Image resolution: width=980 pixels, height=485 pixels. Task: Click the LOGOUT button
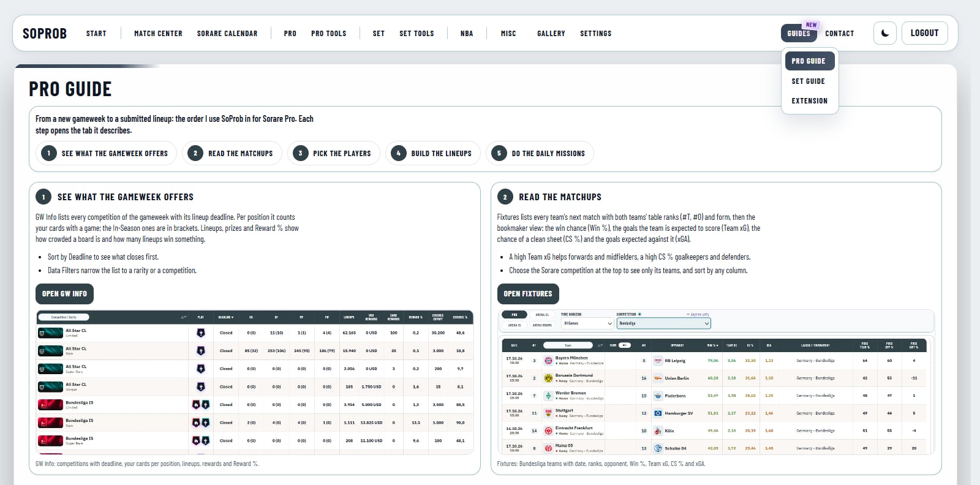(x=925, y=33)
